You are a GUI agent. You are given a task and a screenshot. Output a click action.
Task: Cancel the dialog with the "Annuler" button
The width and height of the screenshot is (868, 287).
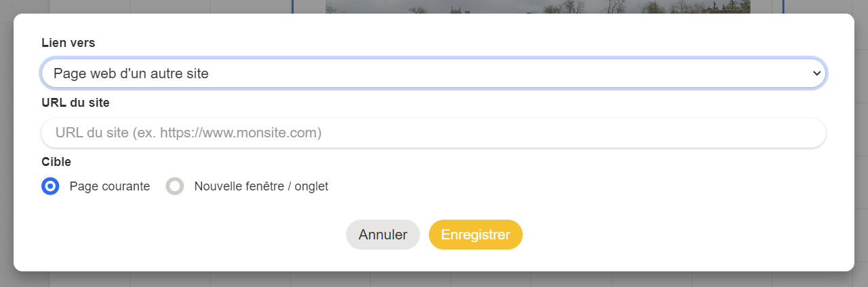[383, 235]
